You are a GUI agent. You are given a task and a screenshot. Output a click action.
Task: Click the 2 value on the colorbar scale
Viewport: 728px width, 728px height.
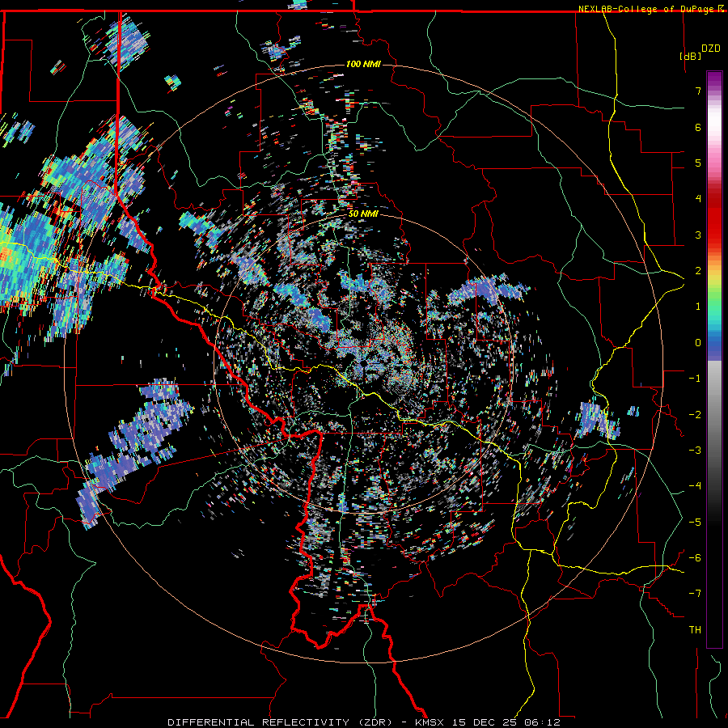point(698,271)
